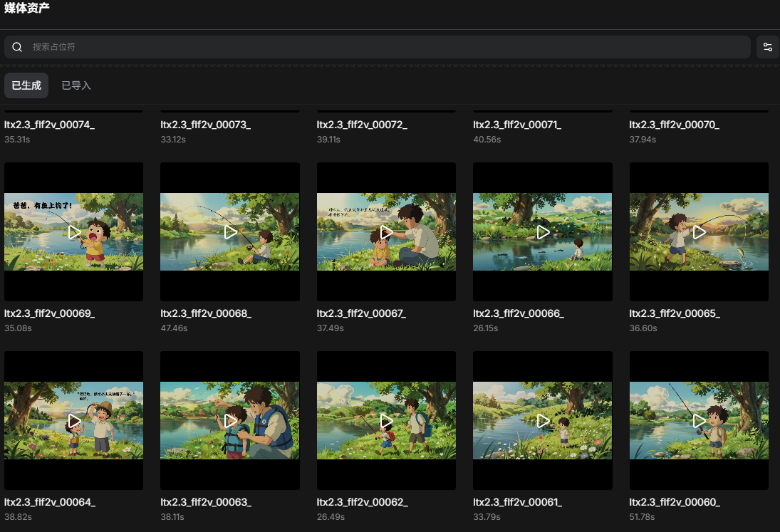The height and width of the screenshot is (532, 780).
Task: Switch to the 已导入 tab
Action: (76, 85)
